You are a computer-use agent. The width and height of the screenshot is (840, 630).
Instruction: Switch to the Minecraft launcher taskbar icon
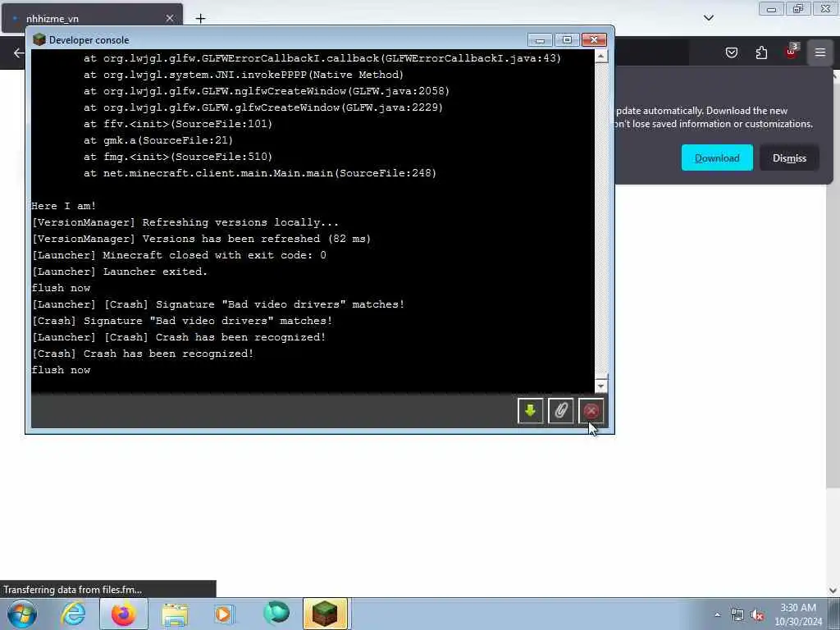[x=325, y=614]
